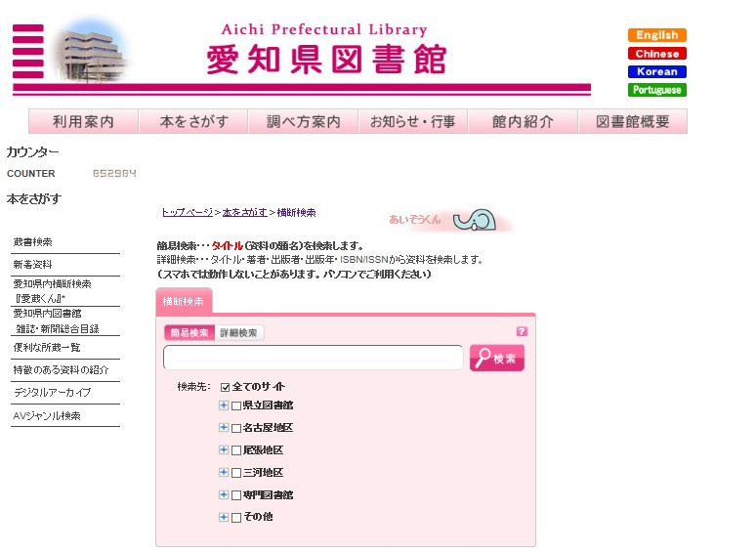Screen dimensions: 756x554
Task: Open the 館内紹介 menu
Action: [523, 121]
